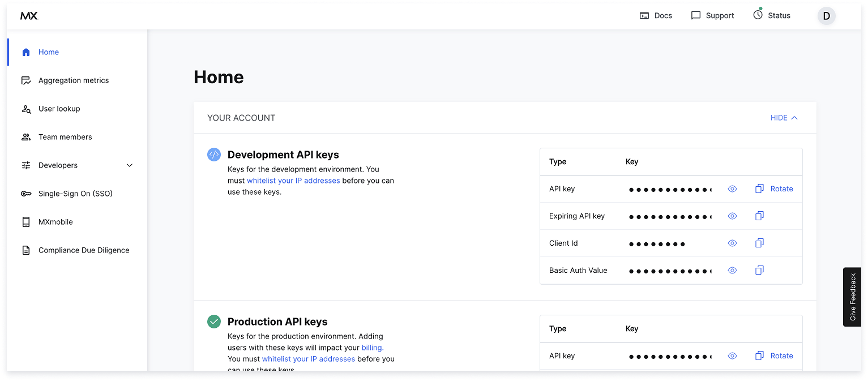Show the Development Client Id value

coord(732,243)
